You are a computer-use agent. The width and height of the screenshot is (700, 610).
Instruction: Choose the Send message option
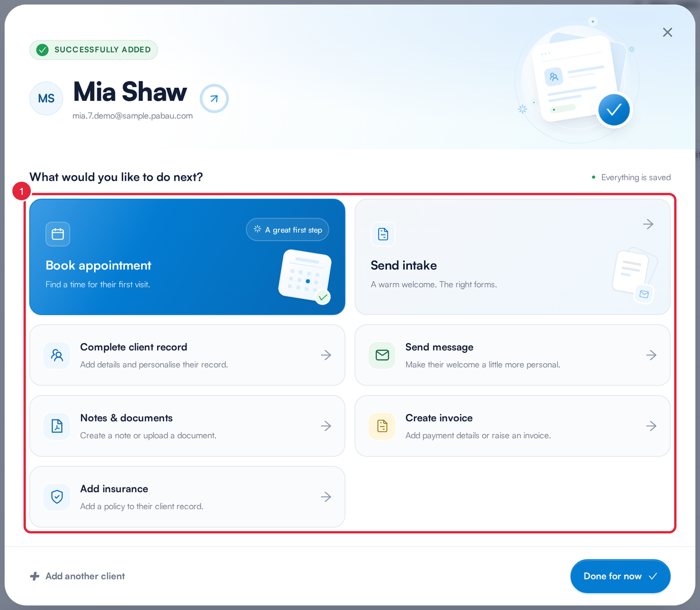tap(512, 355)
